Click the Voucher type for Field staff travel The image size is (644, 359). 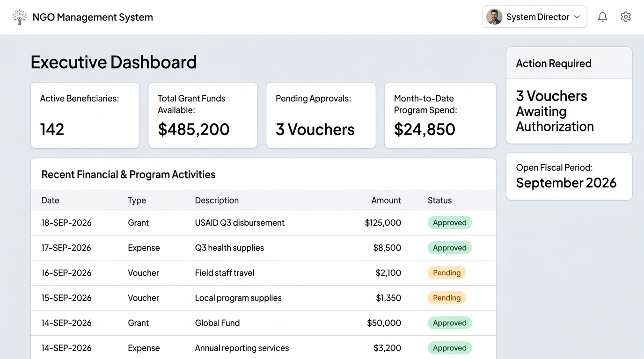143,273
